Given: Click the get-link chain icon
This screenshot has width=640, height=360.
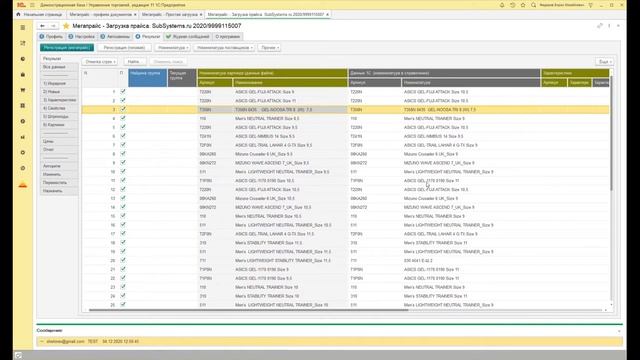Looking at the screenshot, I should click(600, 26).
